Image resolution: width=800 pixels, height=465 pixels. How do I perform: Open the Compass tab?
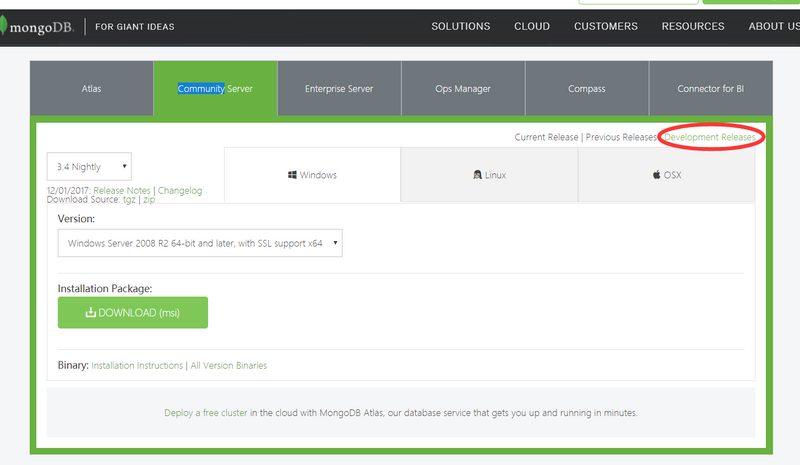pyautogui.click(x=587, y=88)
